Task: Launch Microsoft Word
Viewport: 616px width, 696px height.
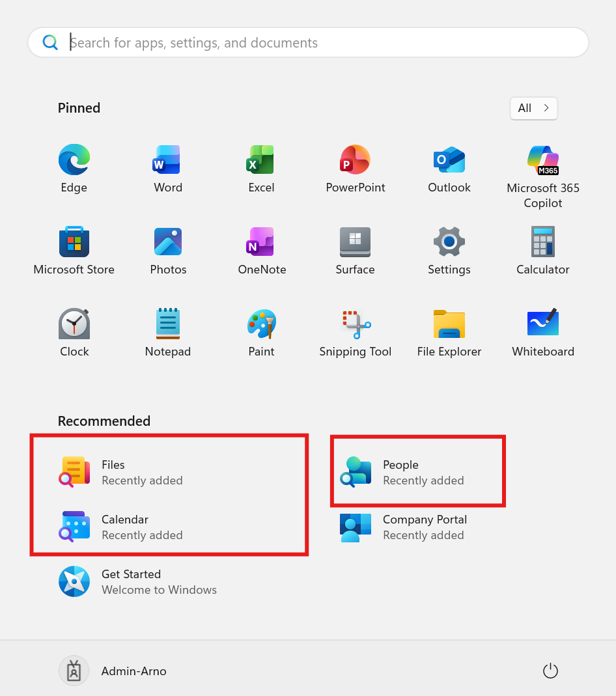Action: [167, 168]
